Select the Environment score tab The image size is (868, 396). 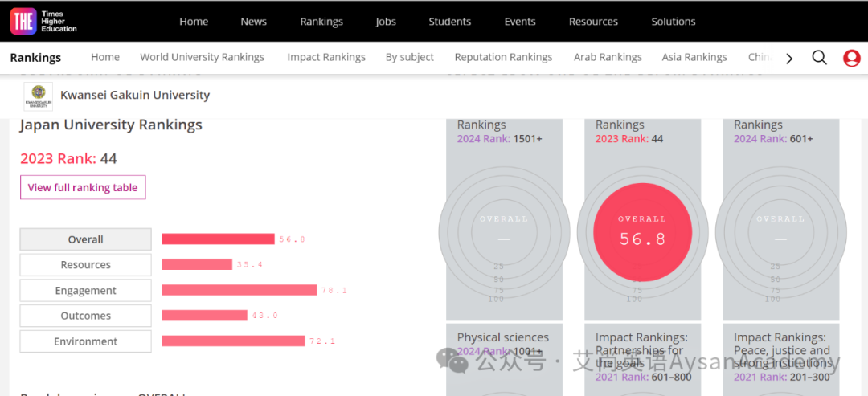tap(86, 341)
